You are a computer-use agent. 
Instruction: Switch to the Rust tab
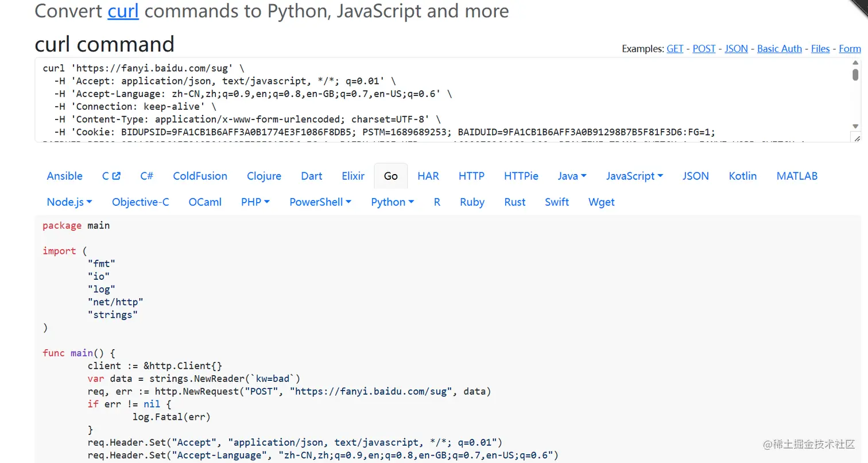pyautogui.click(x=514, y=202)
